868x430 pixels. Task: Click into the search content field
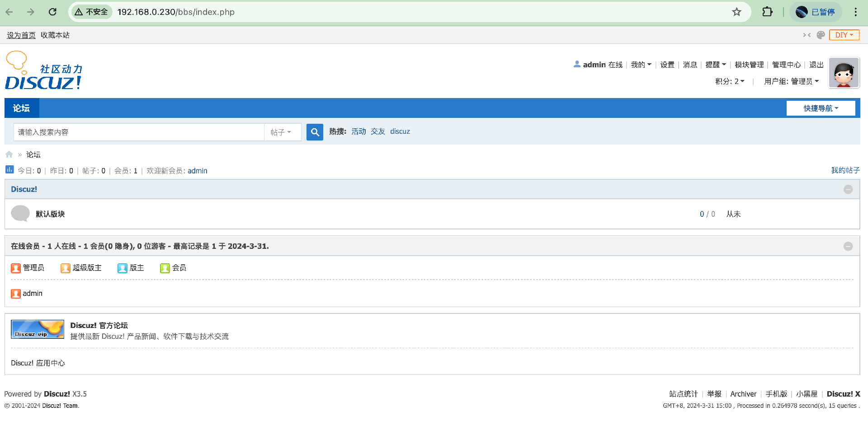tap(138, 132)
